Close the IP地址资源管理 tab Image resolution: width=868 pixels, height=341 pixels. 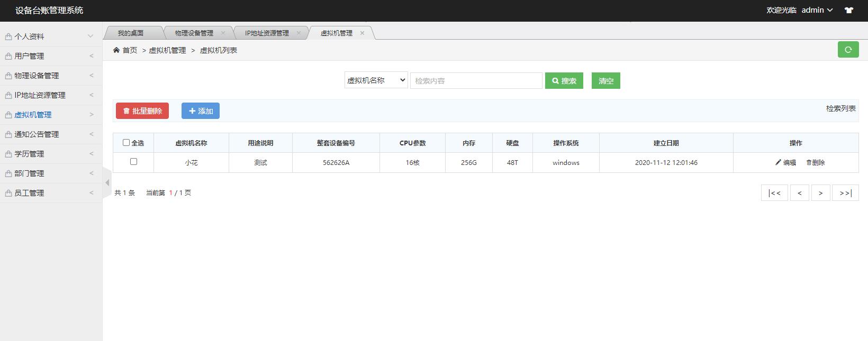tap(299, 33)
